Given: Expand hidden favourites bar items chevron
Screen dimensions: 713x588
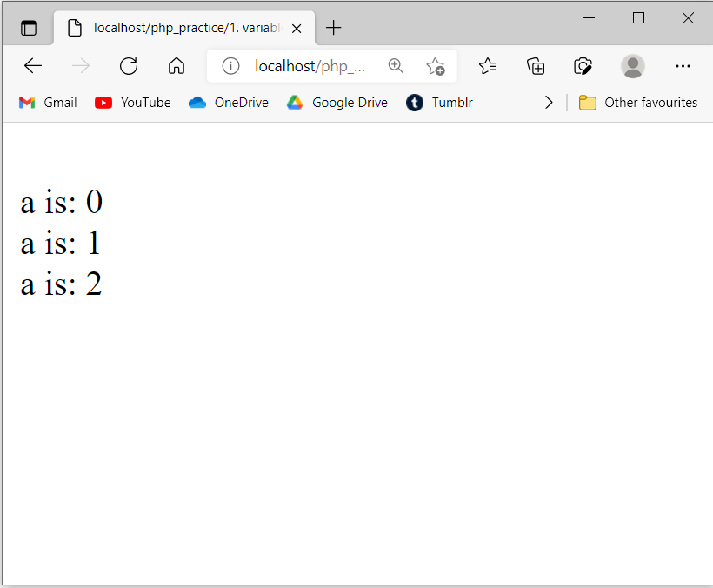Looking at the screenshot, I should [549, 103].
